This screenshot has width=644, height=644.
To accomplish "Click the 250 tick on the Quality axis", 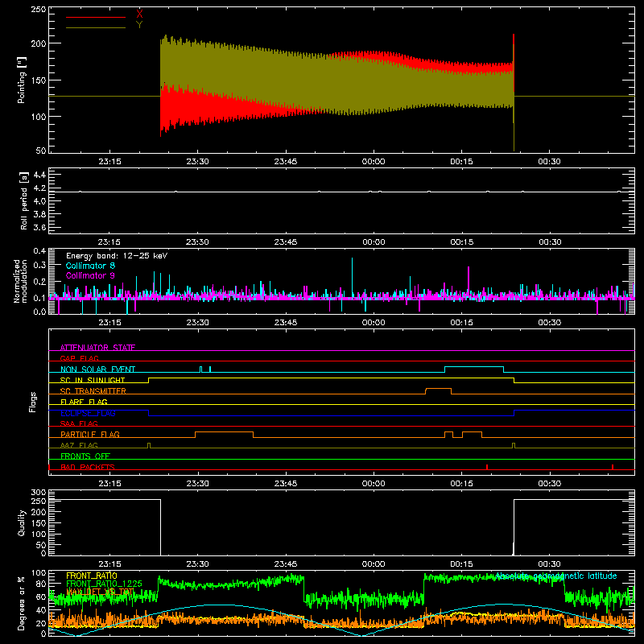I will pos(38,501).
